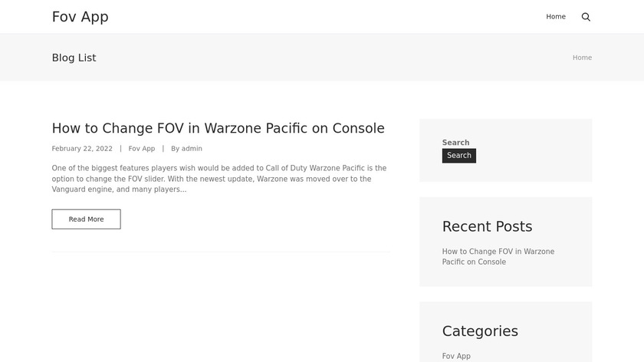This screenshot has width=644, height=362.
Task: Click the search magnifier icon in header
Action: (586, 17)
